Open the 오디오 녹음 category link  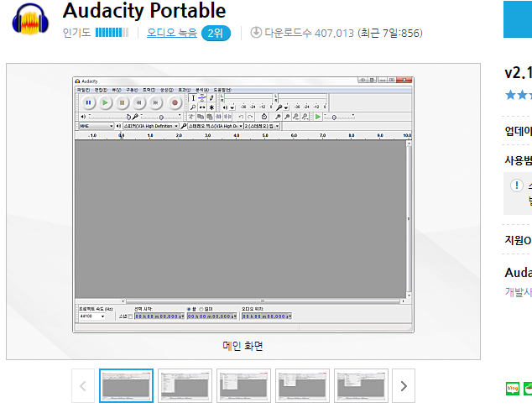tap(172, 33)
